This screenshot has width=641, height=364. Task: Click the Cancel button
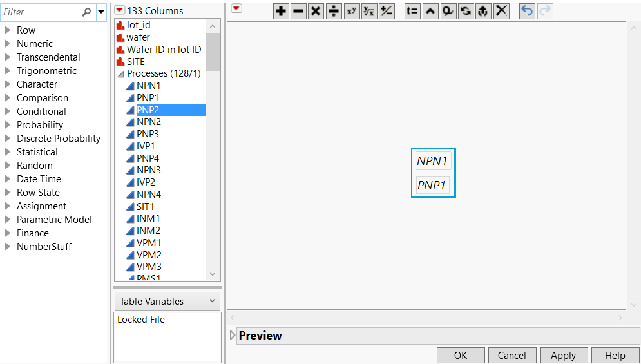click(x=512, y=356)
